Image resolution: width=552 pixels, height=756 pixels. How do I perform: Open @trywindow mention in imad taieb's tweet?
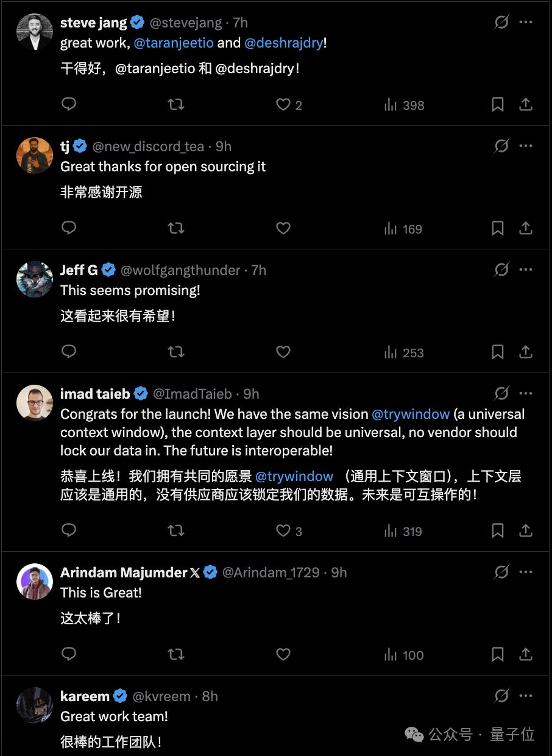tap(411, 414)
